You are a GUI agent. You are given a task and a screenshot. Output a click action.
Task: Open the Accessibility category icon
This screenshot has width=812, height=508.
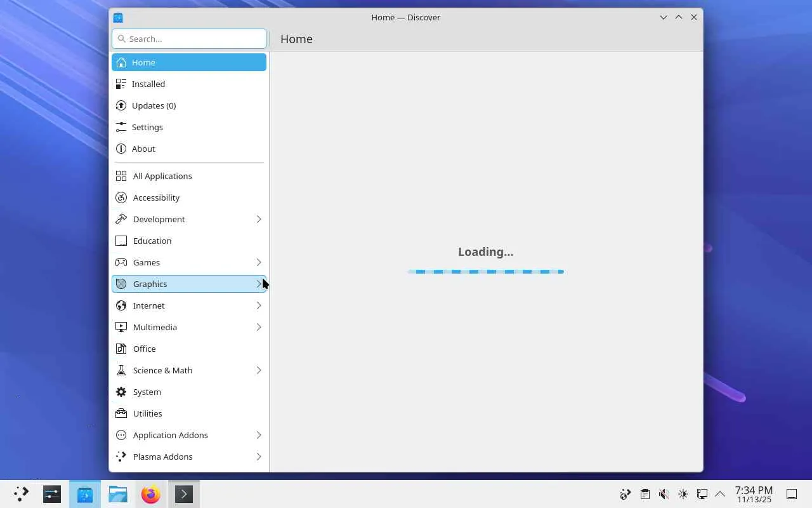click(x=121, y=197)
